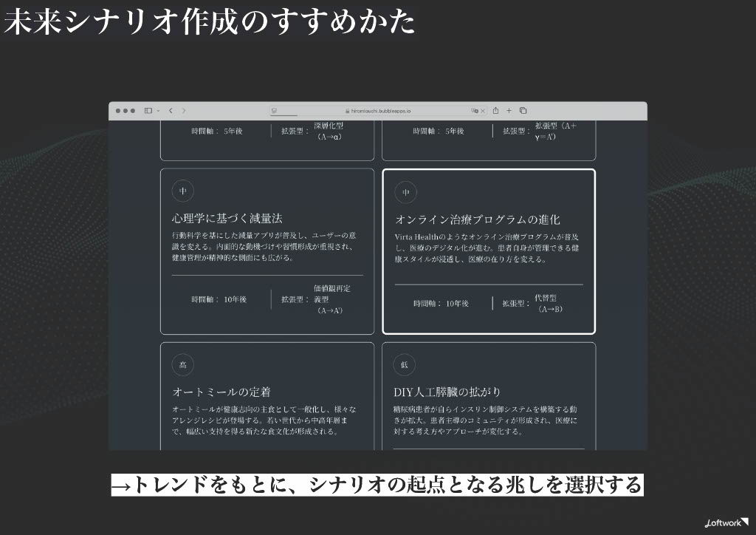Go back with the browser back arrow
This screenshot has height=535, width=756.
coord(171,111)
